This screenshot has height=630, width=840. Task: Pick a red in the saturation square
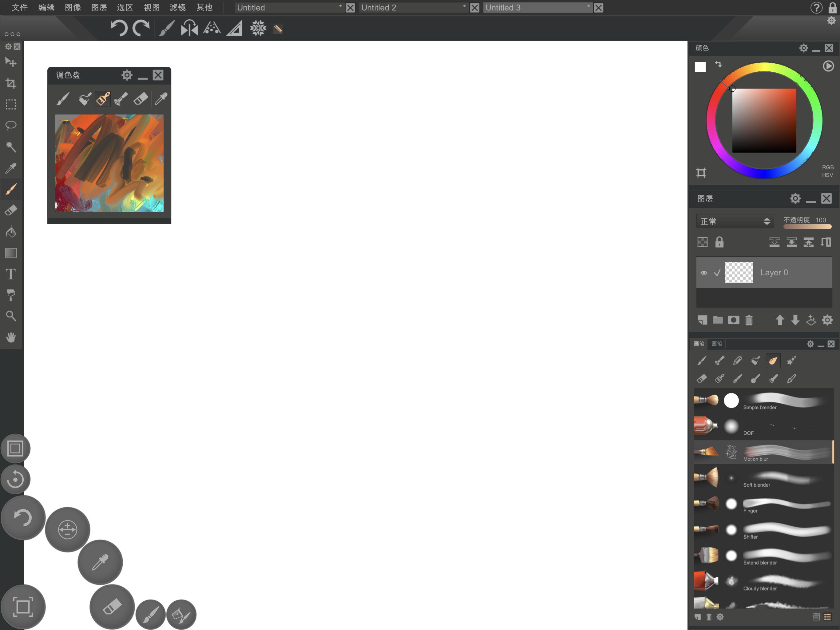764,121
